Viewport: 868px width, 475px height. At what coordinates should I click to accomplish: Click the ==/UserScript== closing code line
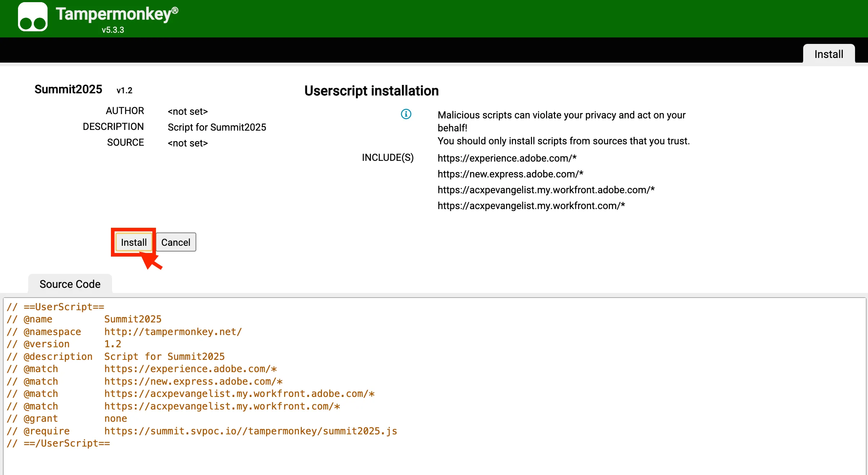pos(58,443)
